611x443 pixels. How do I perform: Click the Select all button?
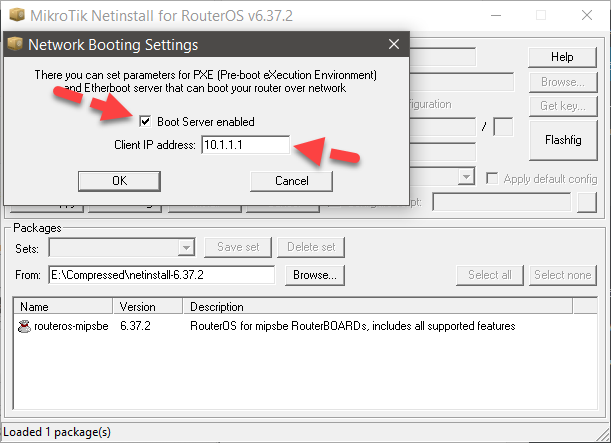coord(490,275)
